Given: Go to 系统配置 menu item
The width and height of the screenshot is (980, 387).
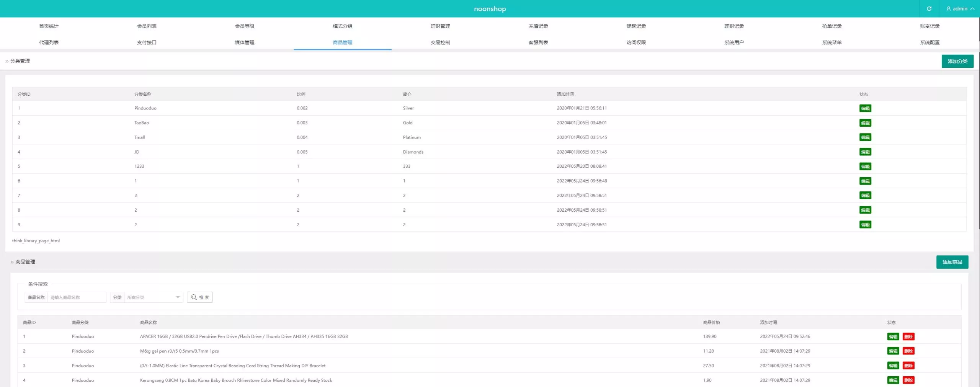Looking at the screenshot, I should 930,42.
